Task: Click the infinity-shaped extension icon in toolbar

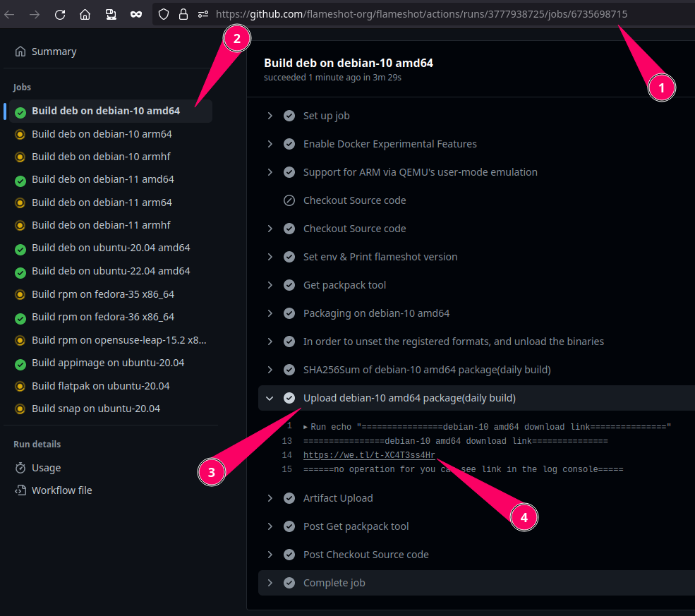Action: coord(135,14)
